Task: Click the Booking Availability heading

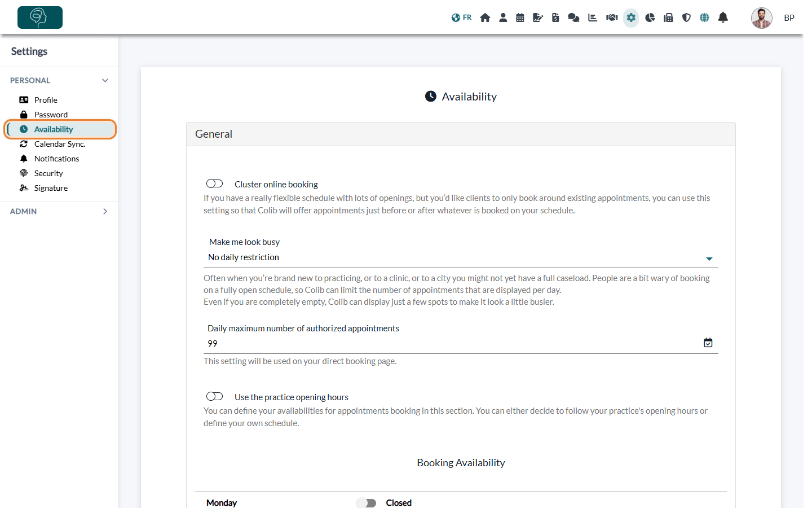Action: click(x=461, y=463)
